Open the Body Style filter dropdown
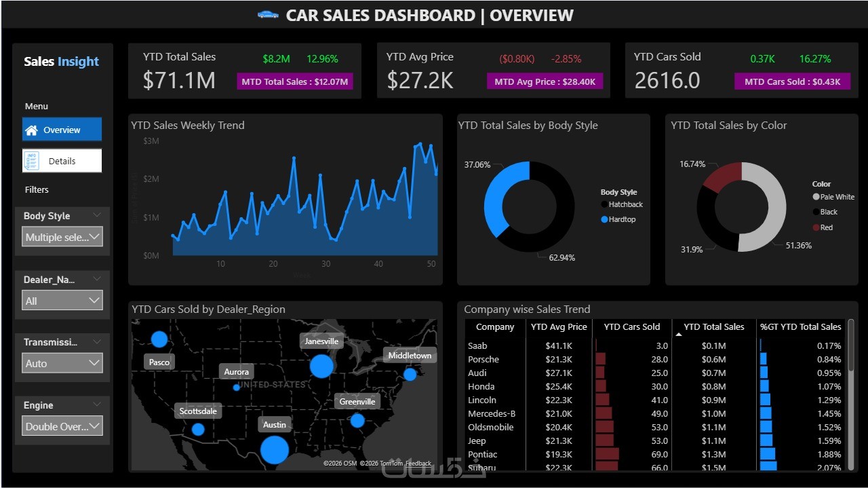Screen dimensions: 868x488 62,237
